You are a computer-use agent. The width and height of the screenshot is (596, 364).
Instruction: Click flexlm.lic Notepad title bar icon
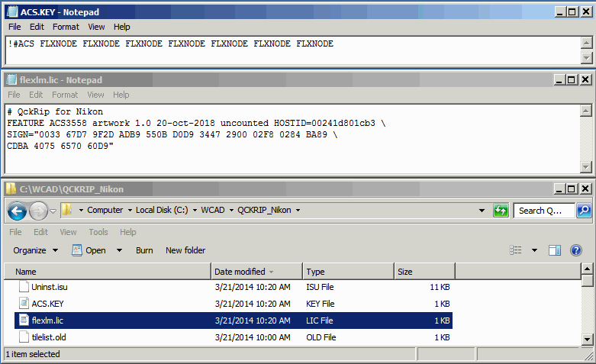tap(12, 80)
